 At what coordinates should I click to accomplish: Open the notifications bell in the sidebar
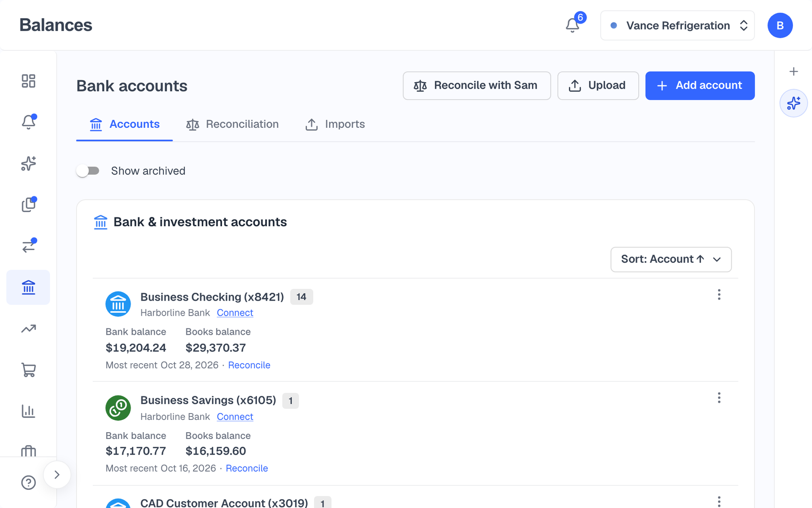28,122
